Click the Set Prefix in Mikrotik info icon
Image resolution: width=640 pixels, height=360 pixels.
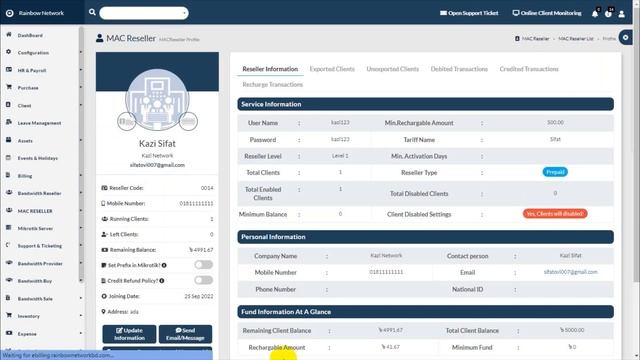[x=164, y=265]
